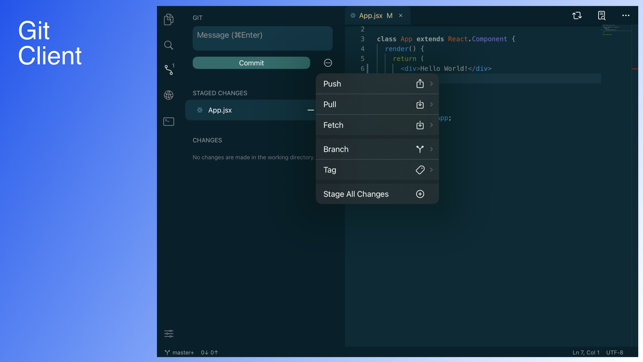Viewport: 643px width, 362px height.
Task: Open the file explorer sidebar icon
Action: [169, 19]
